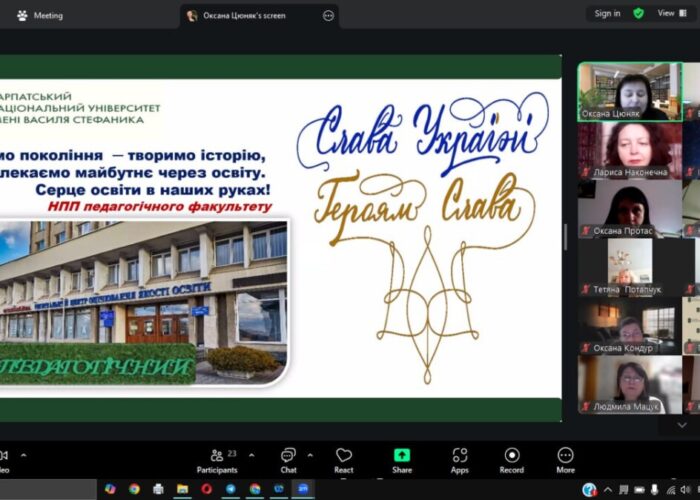Screen dimensions: 700x500
Task: Click the green Share screen button
Action: coord(402,458)
